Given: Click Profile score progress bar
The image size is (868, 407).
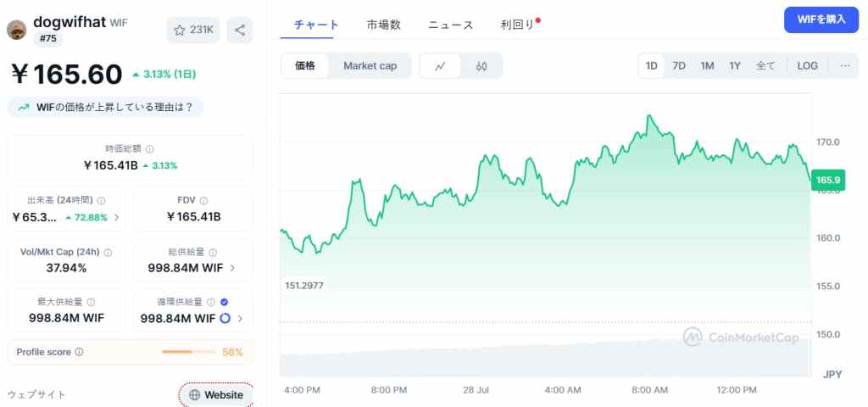Looking at the screenshot, I should click(189, 352).
